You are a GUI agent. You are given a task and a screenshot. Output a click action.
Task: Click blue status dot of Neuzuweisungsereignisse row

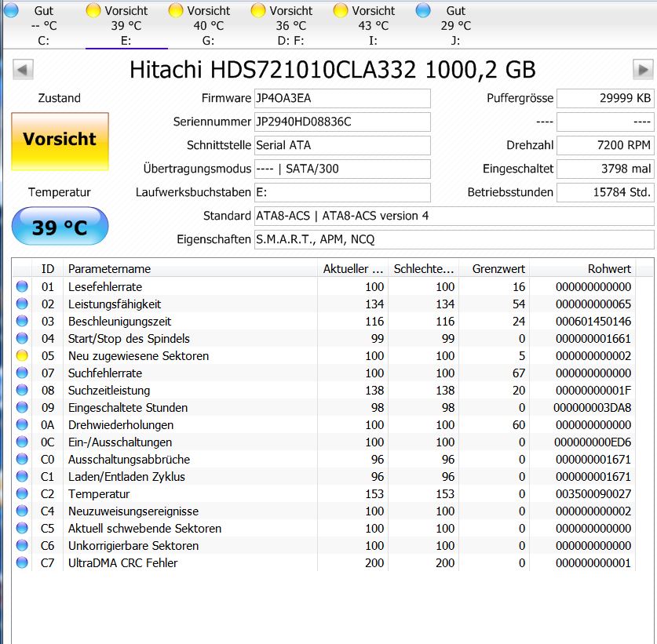tap(22, 511)
